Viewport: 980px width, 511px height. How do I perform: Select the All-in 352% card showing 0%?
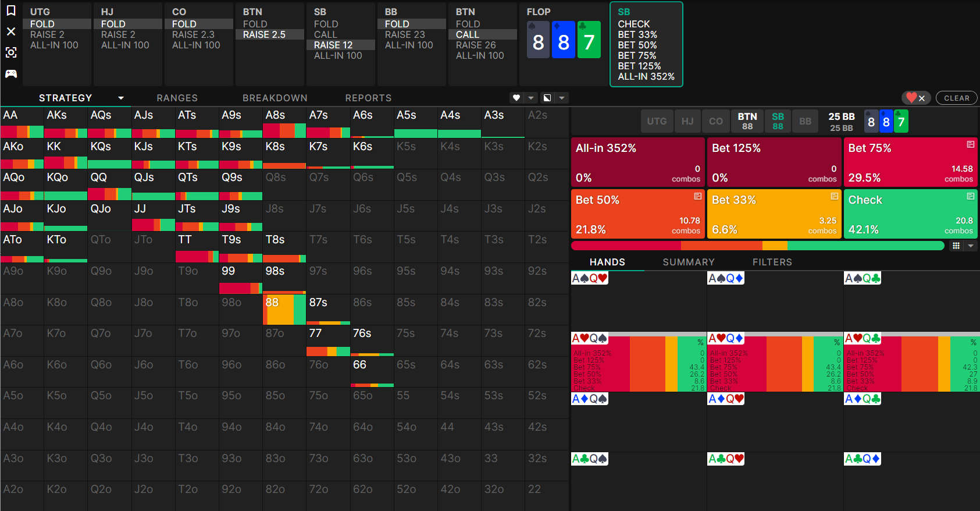click(638, 162)
